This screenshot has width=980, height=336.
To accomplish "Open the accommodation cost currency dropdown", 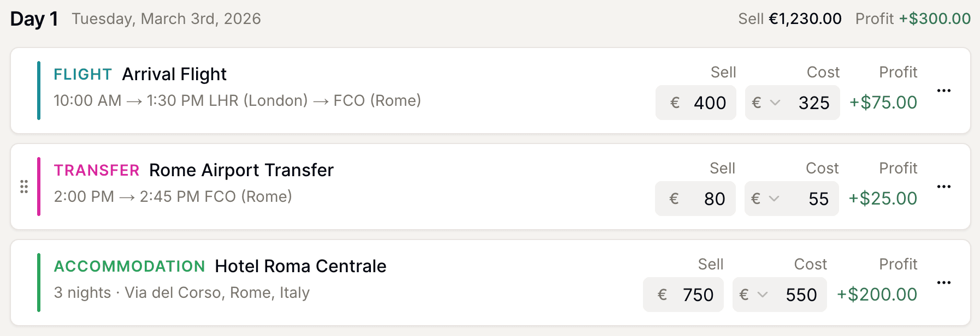I will pyautogui.click(x=753, y=295).
